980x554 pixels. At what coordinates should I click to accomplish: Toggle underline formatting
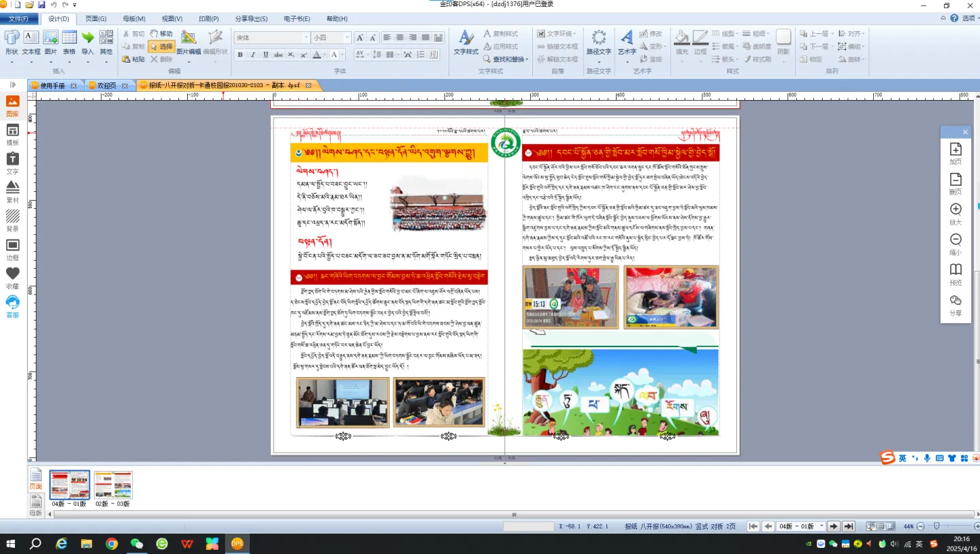coord(265,55)
